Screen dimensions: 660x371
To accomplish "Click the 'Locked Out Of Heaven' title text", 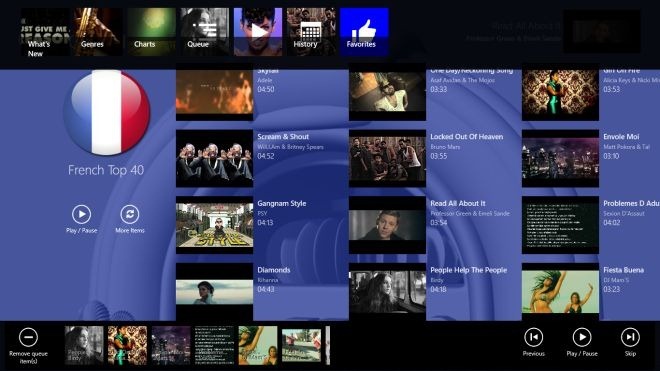I will pyautogui.click(x=466, y=136).
